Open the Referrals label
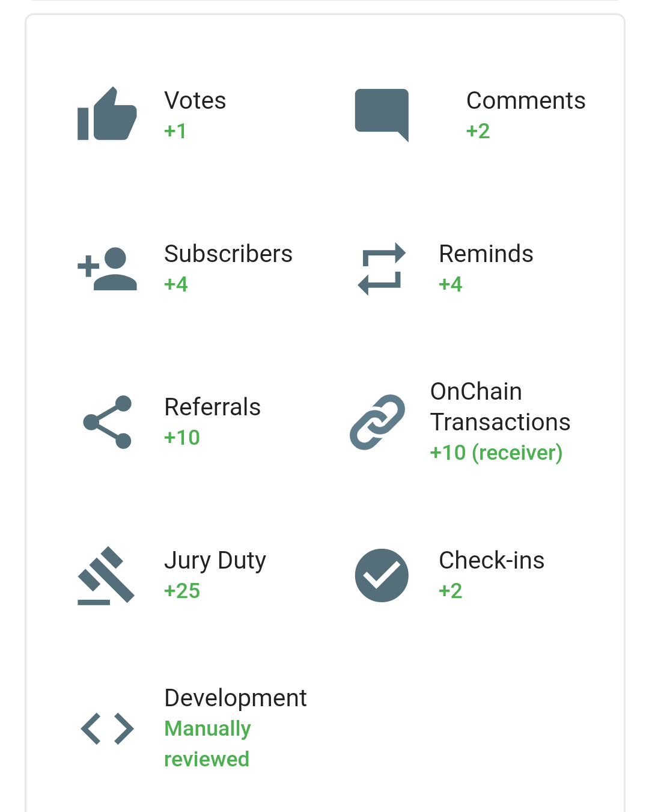 point(213,407)
